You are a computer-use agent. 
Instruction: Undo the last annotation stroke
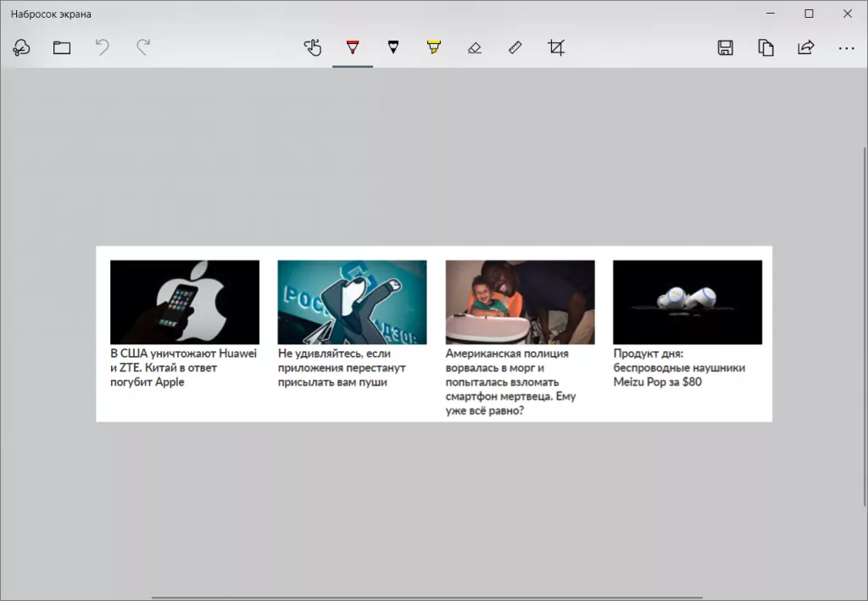[103, 47]
